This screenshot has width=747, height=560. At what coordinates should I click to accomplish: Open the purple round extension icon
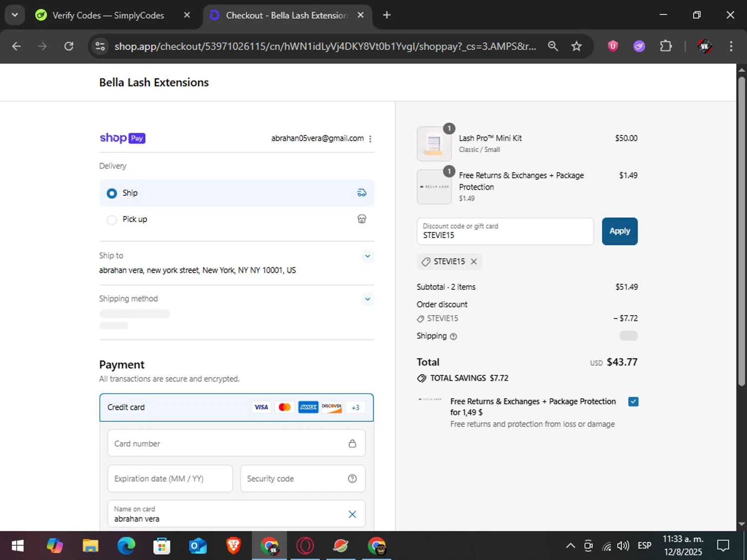click(x=639, y=46)
